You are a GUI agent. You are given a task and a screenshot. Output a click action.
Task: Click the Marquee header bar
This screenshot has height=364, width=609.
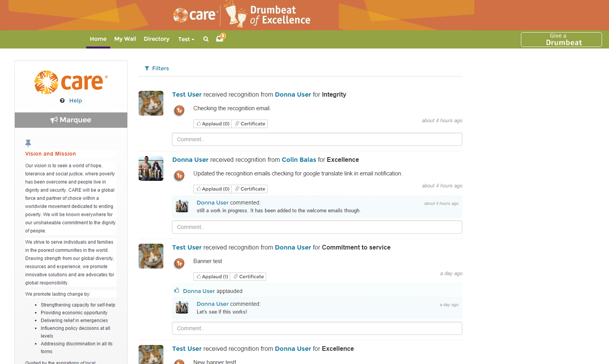pos(71,120)
